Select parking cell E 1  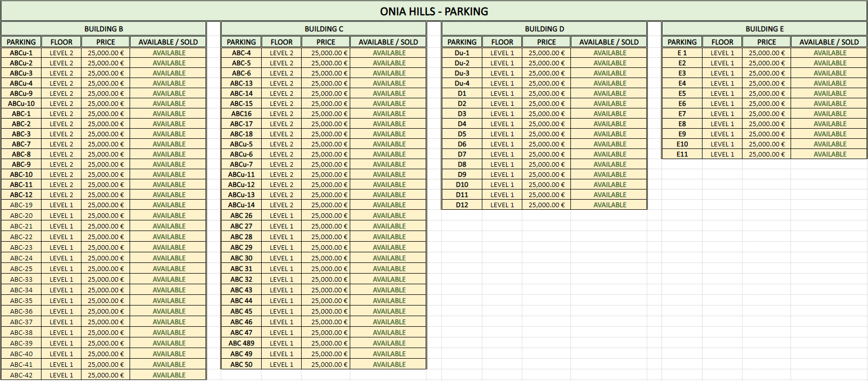(x=682, y=53)
